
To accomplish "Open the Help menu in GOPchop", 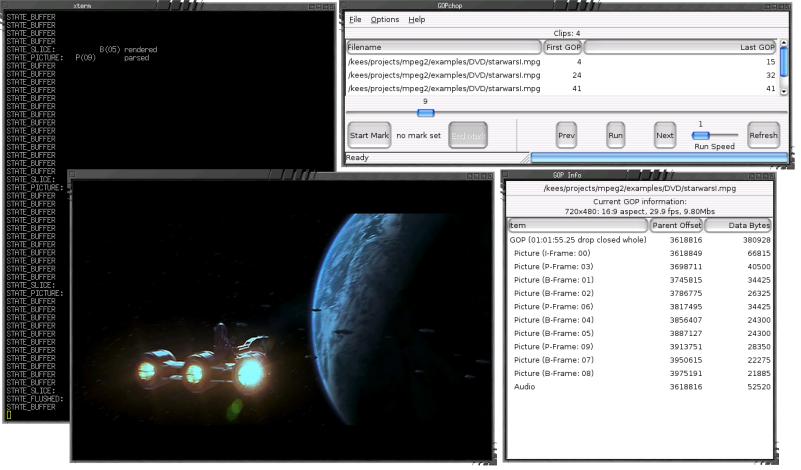I will (416, 19).
